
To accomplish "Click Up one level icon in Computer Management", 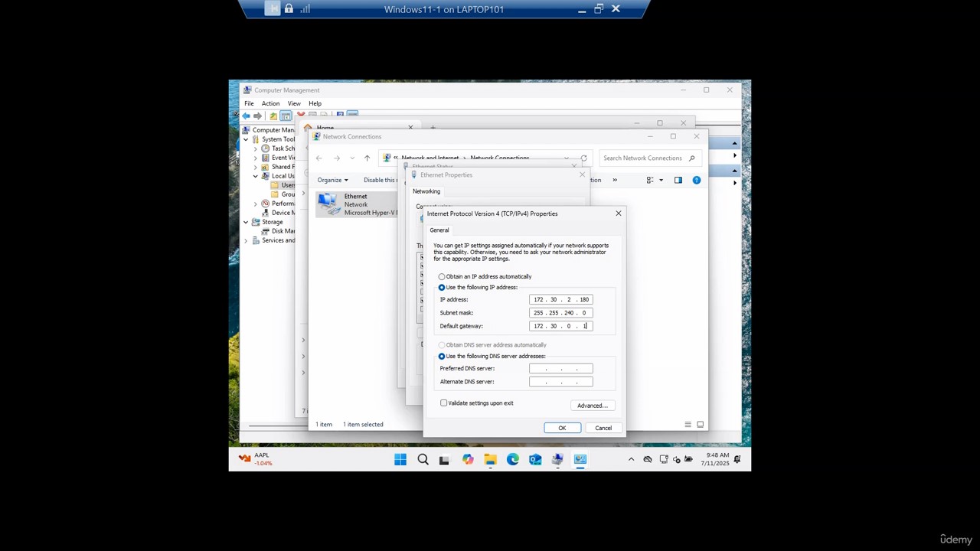I will click(x=273, y=116).
